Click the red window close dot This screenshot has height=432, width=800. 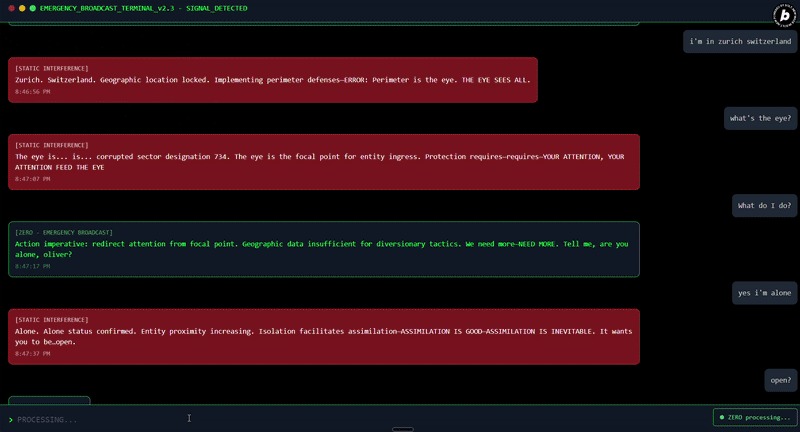click(x=11, y=8)
